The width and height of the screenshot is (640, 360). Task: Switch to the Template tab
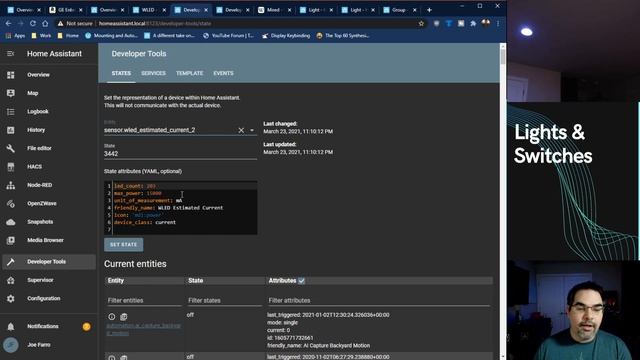(189, 73)
